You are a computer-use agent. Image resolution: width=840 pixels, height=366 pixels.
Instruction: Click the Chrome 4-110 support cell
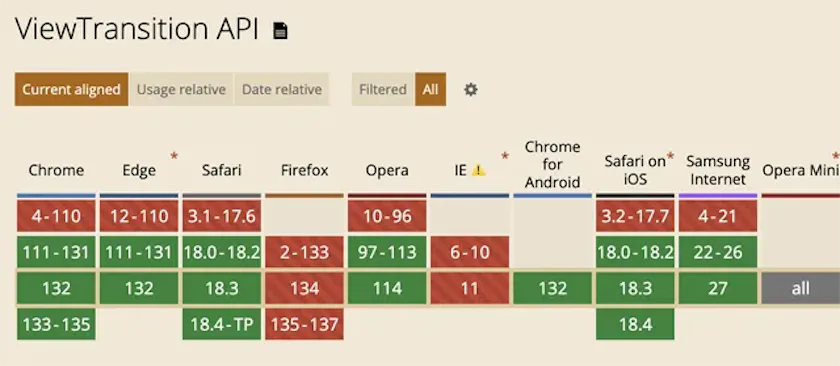click(x=56, y=216)
